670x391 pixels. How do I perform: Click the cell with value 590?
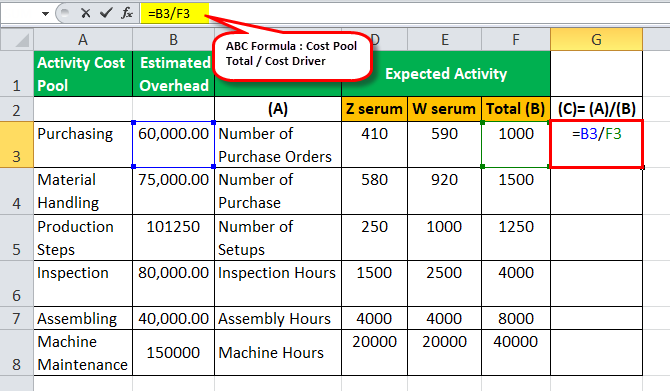(444, 144)
